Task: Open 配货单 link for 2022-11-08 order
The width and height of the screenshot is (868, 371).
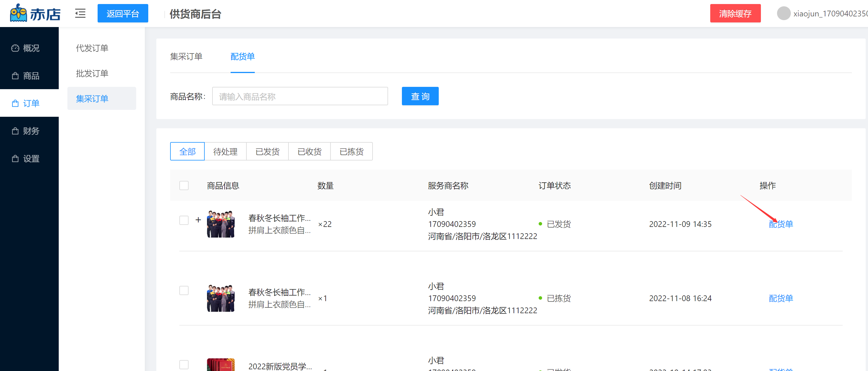Action: [x=781, y=298]
